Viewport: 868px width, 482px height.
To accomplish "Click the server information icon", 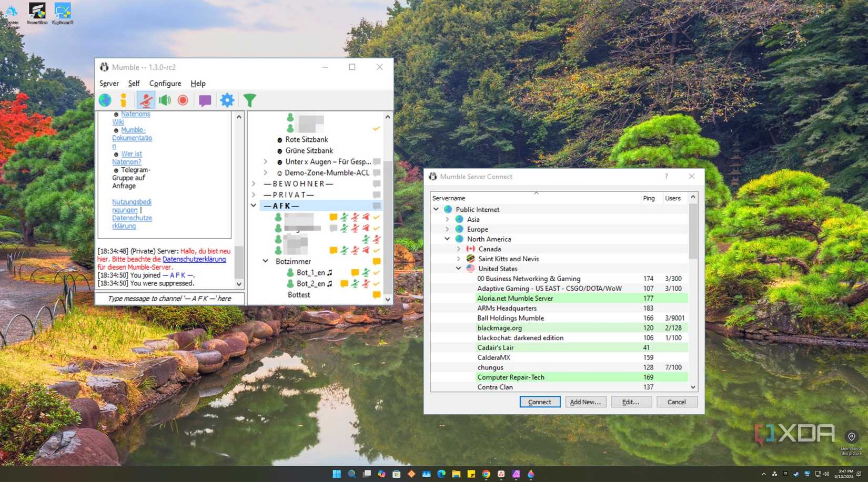I will pyautogui.click(x=124, y=100).
